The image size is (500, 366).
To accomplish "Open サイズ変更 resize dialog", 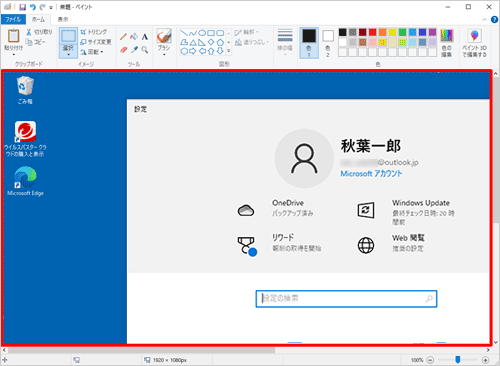I will point(96,42).
